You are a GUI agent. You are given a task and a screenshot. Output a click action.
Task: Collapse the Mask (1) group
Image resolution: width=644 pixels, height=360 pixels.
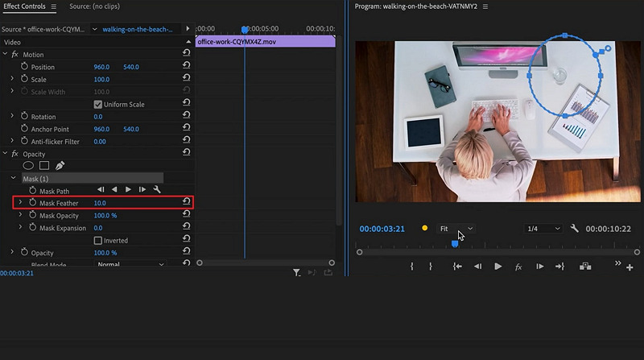tap(13, 178)
